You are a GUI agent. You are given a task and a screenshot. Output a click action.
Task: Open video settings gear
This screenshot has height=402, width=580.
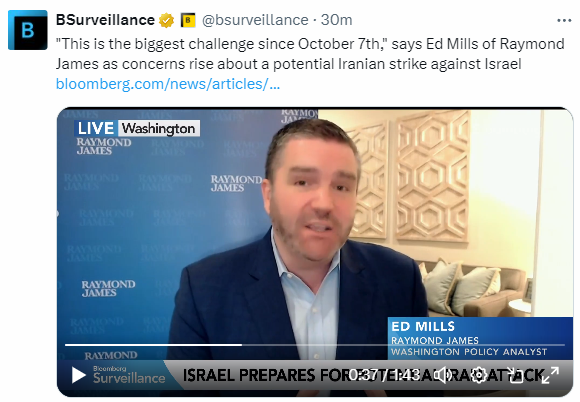click(479, 375)
